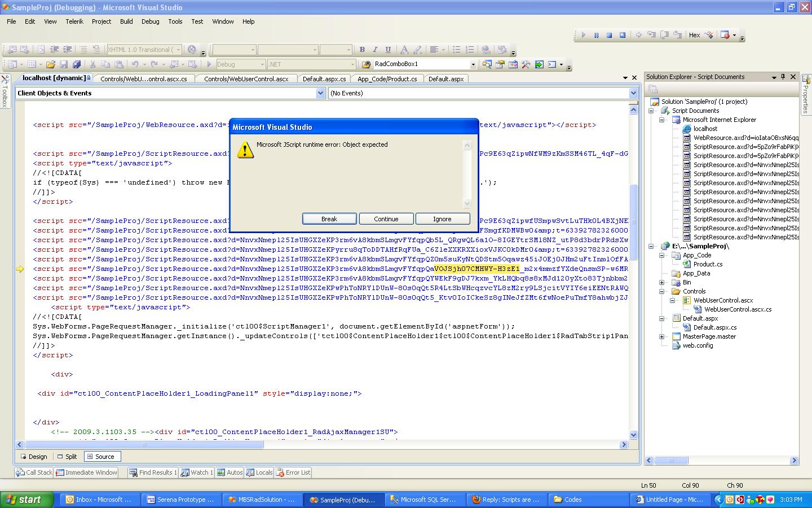Image resolution: width=812 pixels, height=508 pixels.
Task: Collapse the Script Documents tree node
Action: click(651, 111)
